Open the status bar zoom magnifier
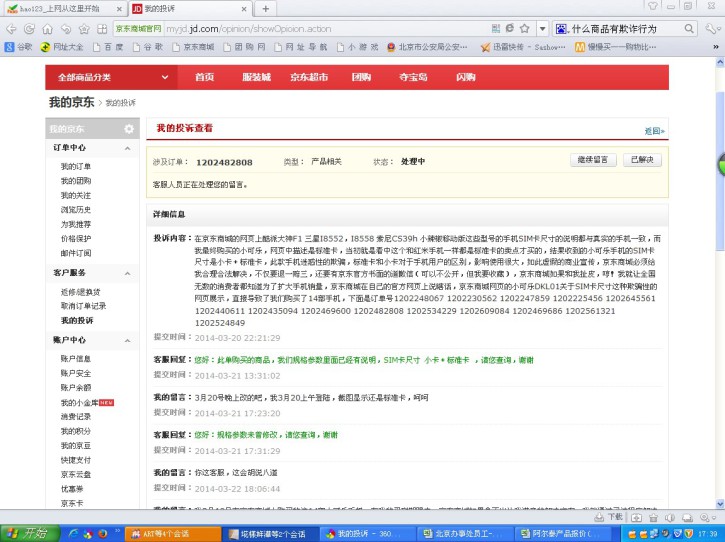Viewport: 725px width, 542px height. pyautogui.click(x=707, y=517)
